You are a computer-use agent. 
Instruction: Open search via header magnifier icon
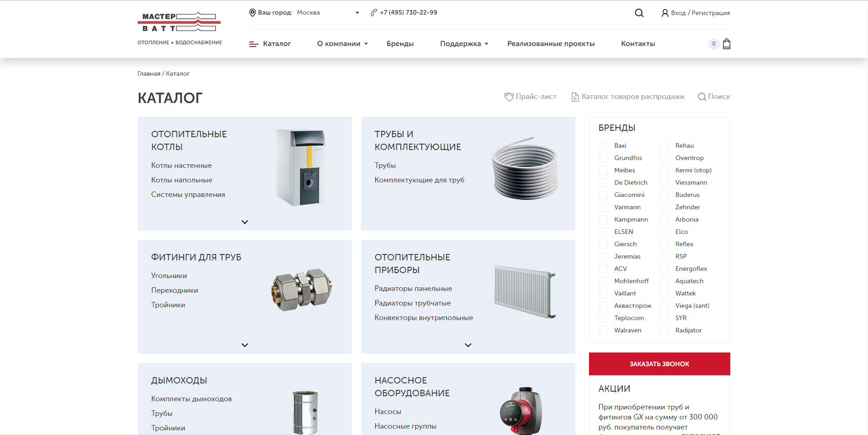coord(639,13)
